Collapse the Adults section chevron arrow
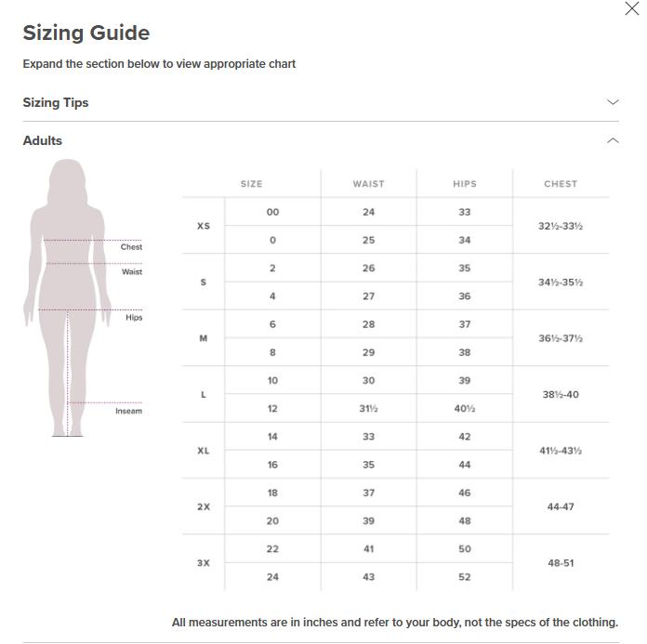Image resolution: width=647 pixels, height=644 pixels. [613, 140]
